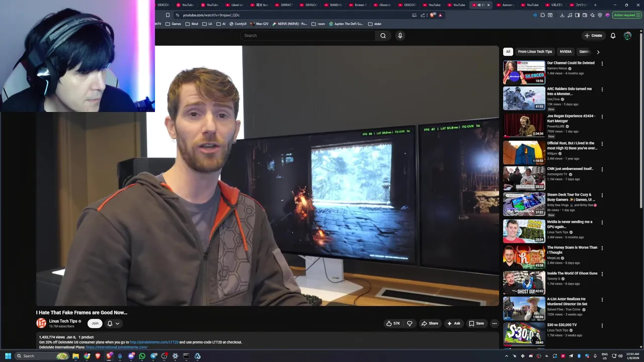The height and width of the screenshot is (362, 644).
Task: Open international.joindeleteme.com link
Action: tap(117, 347)
